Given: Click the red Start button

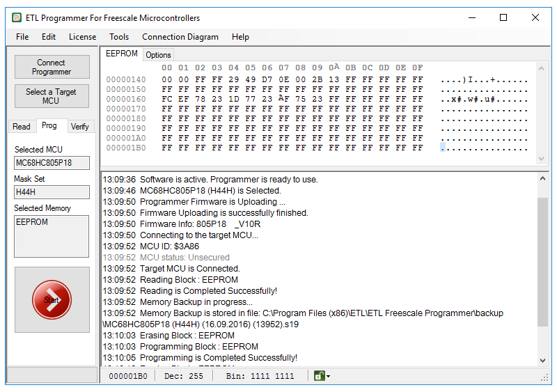Looking at the screenshot, I should pyautogui.click(x=52, y=300).
